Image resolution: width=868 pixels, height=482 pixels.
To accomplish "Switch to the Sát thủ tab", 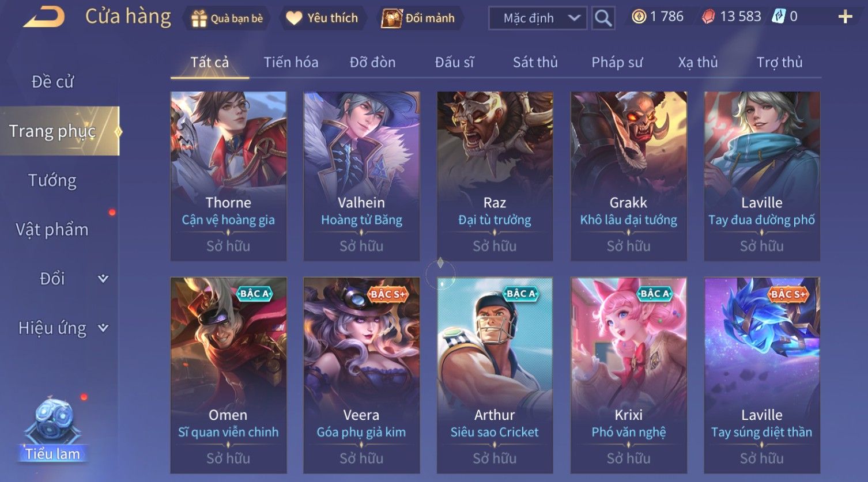I will (535, 62).
